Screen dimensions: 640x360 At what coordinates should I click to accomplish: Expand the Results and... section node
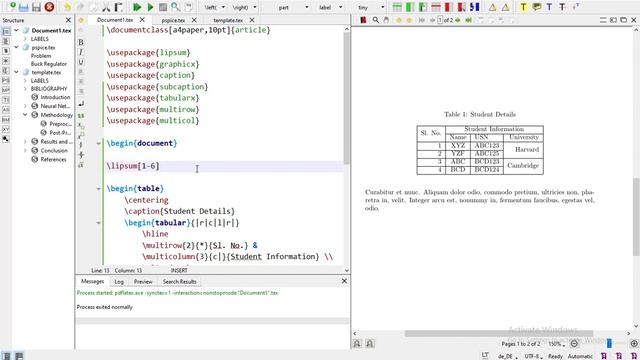coord(25,142)
